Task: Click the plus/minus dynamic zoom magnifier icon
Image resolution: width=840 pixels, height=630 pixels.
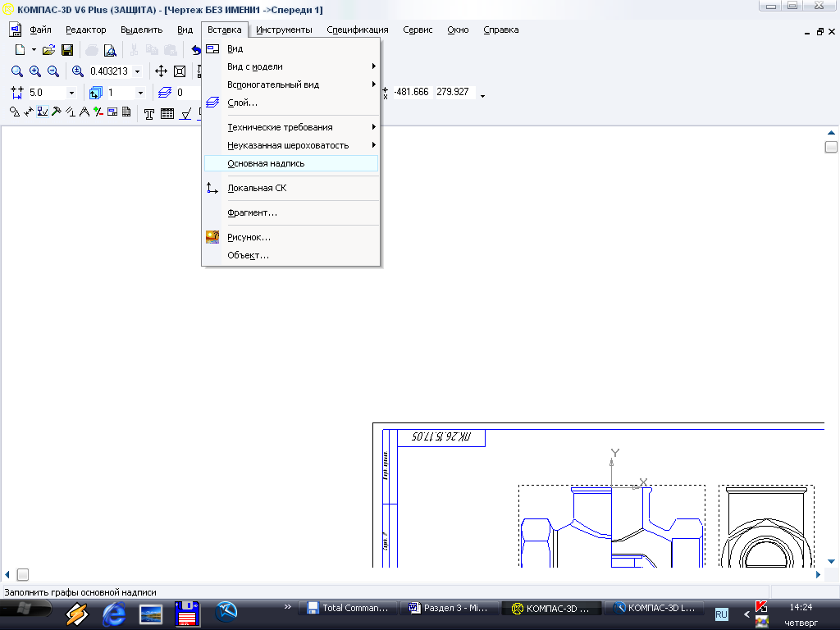Action: pyautogui.click(x=78, y=71)
